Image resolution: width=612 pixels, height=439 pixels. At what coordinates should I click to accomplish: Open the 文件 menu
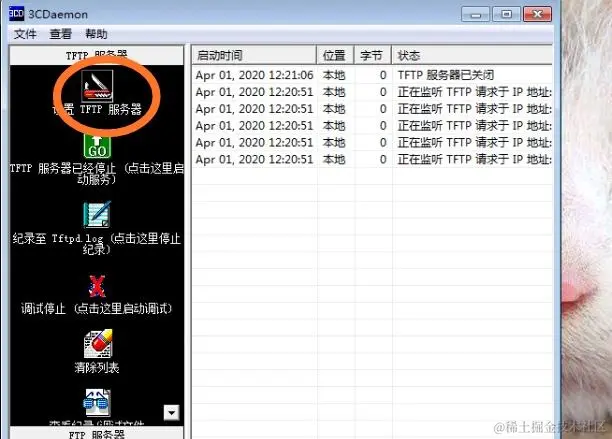pos(25,34)
